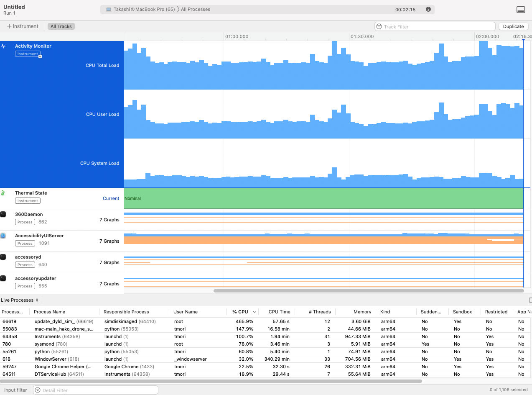Open the Live Processes detail dropdown
The height and width of the screenshot is (395, 532).
pos(20,300)
